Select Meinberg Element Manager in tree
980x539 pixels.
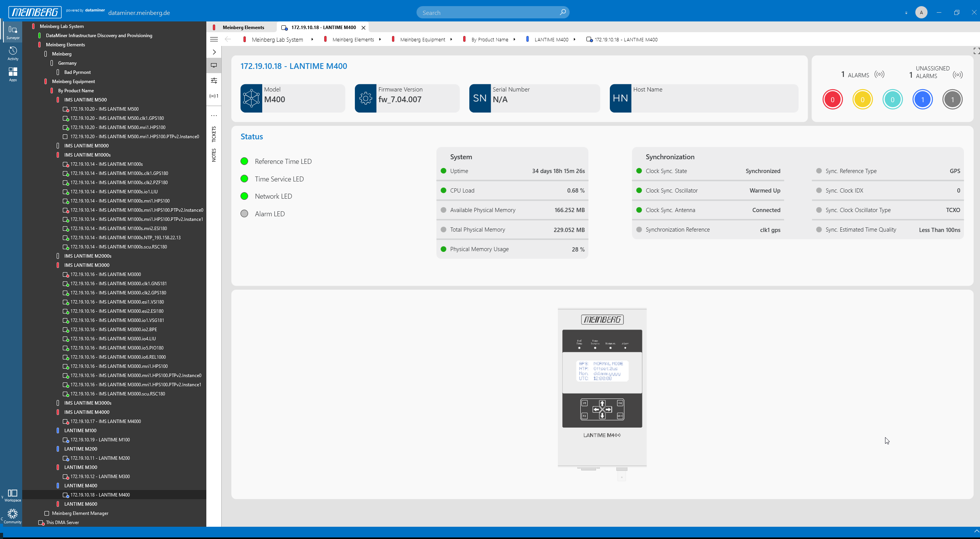click(80, 513)
